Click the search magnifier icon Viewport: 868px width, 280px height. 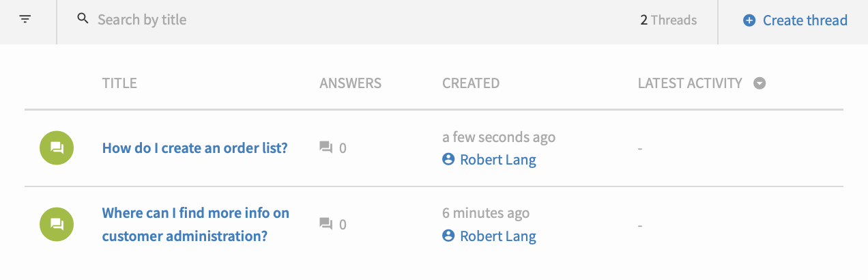83,18
